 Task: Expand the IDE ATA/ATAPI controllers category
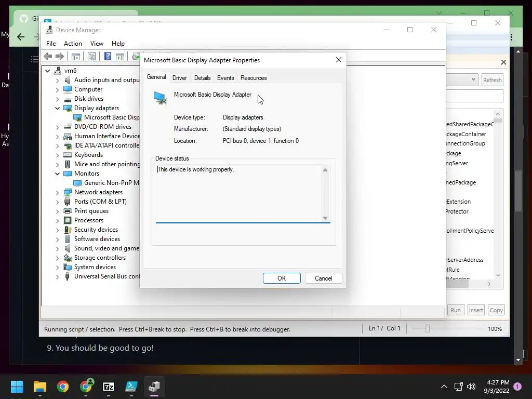coord(57,145)
